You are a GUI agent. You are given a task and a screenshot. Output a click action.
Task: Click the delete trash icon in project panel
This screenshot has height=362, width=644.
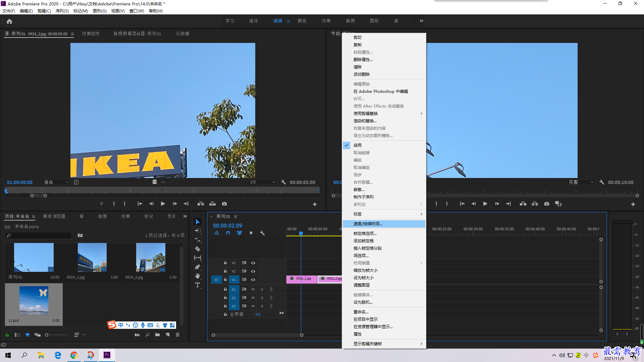click(178, 335)
